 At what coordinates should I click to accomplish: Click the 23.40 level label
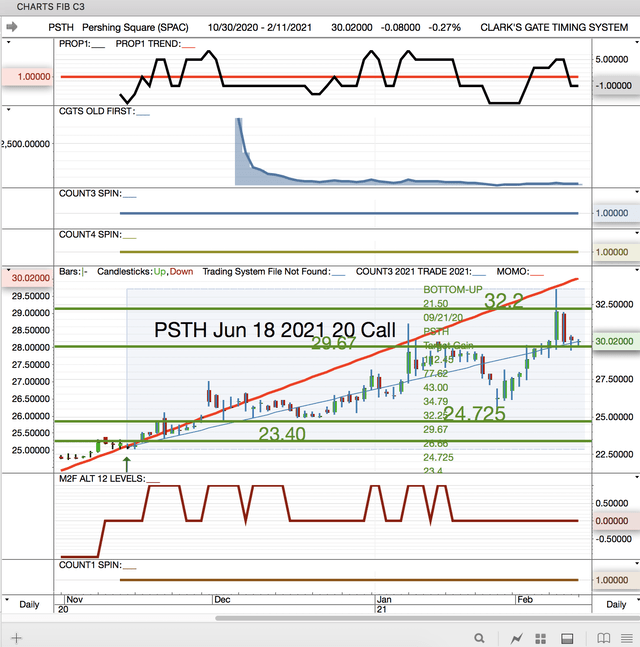point(282,434)
